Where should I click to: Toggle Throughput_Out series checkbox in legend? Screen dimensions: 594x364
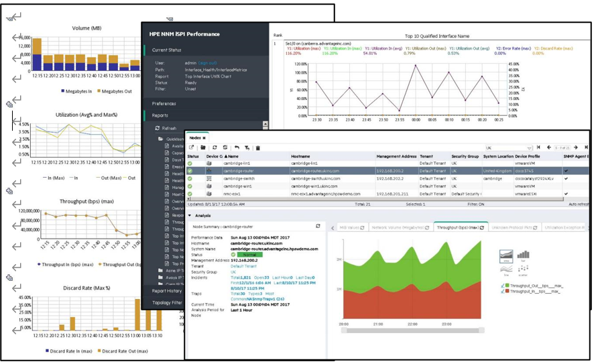pyautogui.click(x=503, y=286)
